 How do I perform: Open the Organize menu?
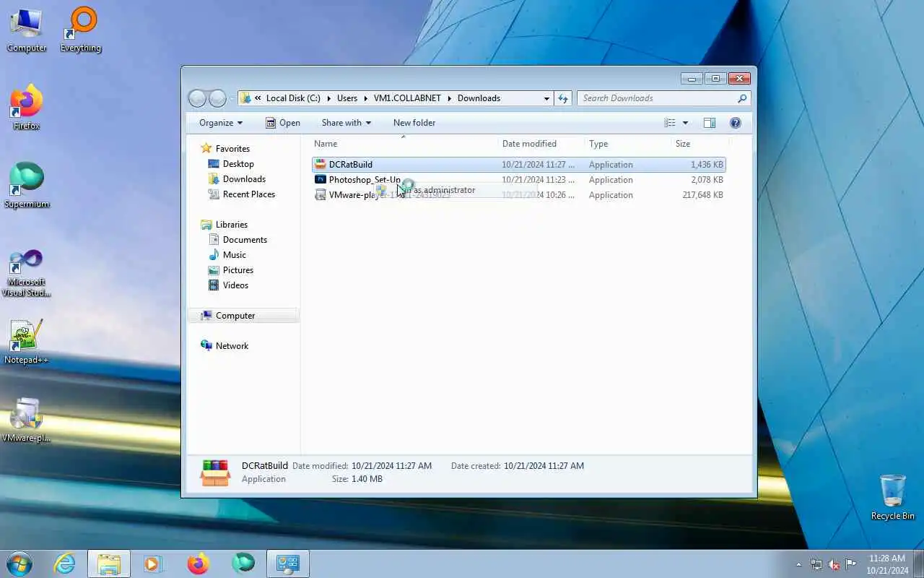221,123
